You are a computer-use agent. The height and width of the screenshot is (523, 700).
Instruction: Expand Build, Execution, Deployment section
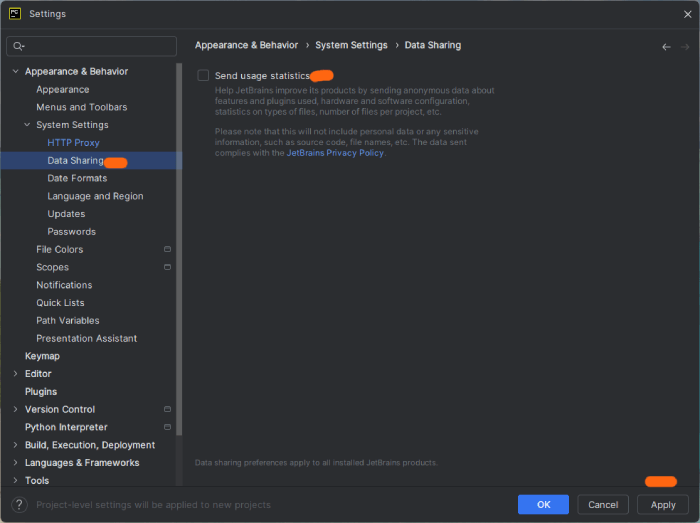coord(15,445)
